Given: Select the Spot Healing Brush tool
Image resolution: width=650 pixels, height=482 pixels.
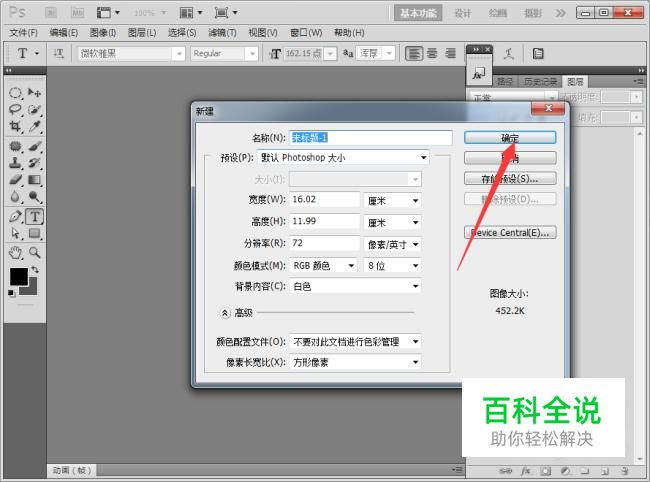Looking at the screenshot, I should tap(15, 146).
